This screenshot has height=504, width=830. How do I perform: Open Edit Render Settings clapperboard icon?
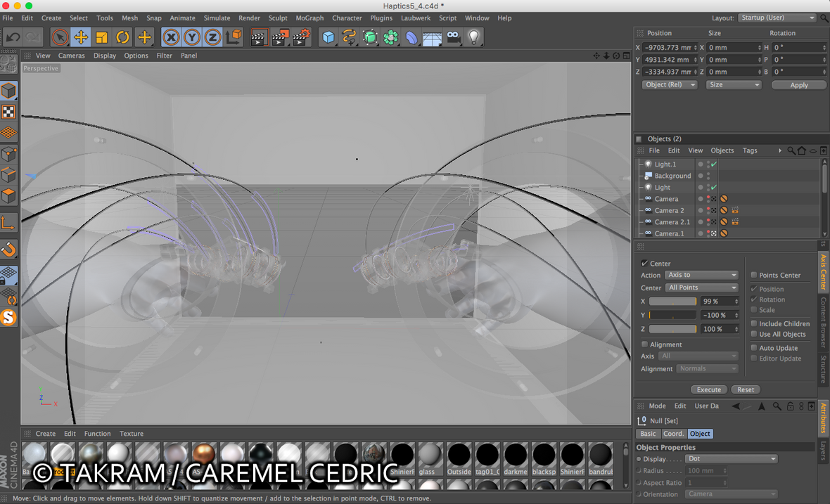click(x=302, y=37)
